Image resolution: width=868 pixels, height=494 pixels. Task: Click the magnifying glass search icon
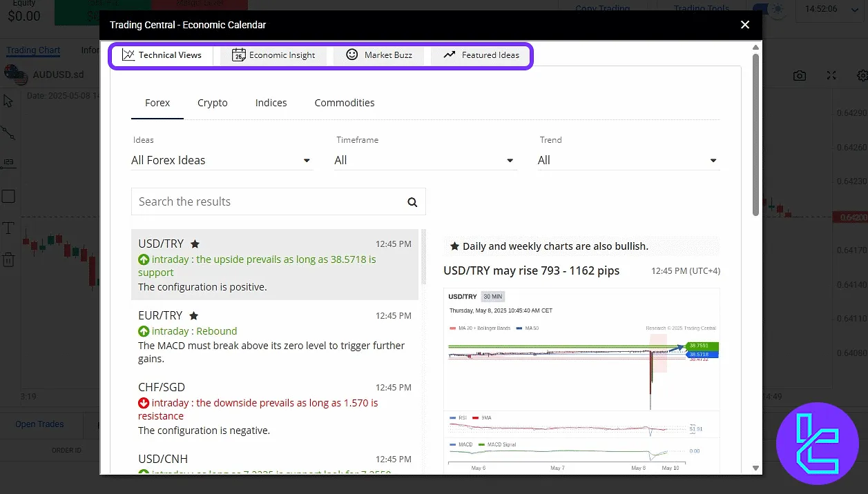tap(412, 202)
